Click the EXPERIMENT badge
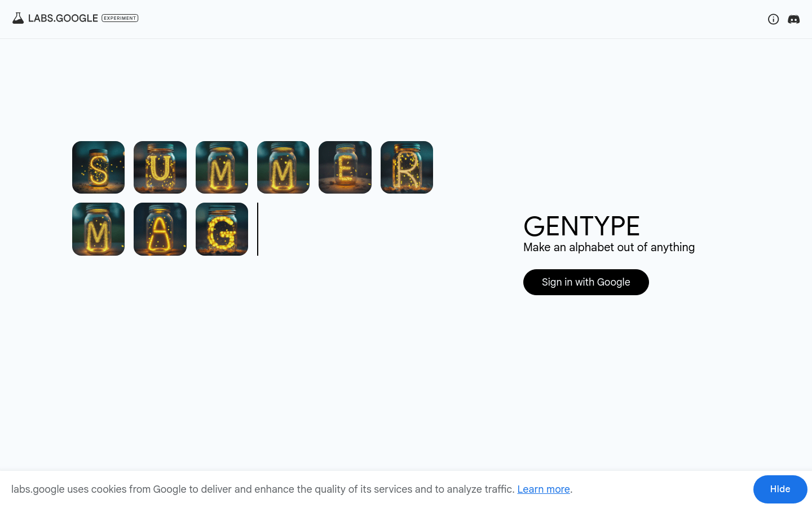Image resolution: width=812 pixels, height=508 pixels. point(120,18)
